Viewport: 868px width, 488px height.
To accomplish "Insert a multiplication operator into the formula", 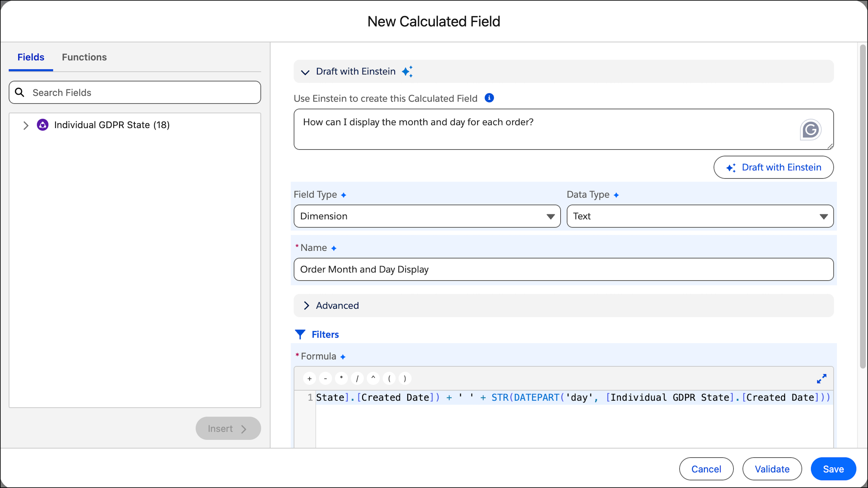I will point(341,378).
